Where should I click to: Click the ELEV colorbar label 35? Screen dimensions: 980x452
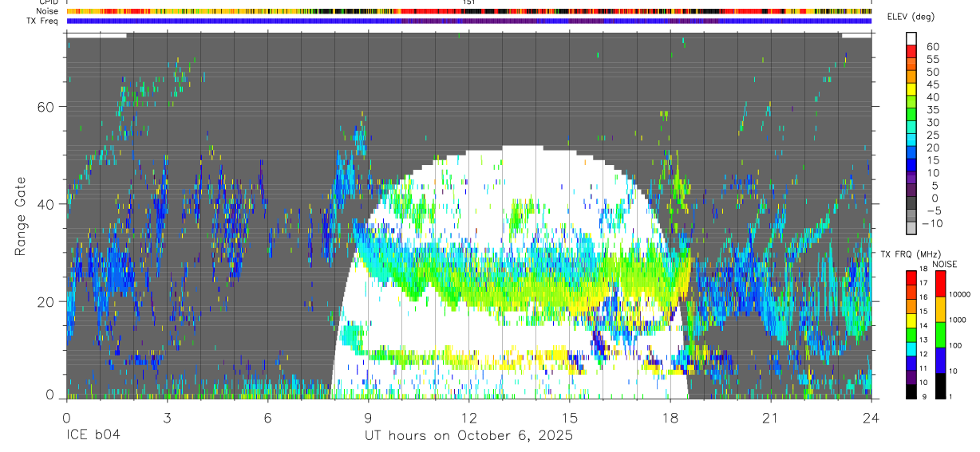[931, 110]
